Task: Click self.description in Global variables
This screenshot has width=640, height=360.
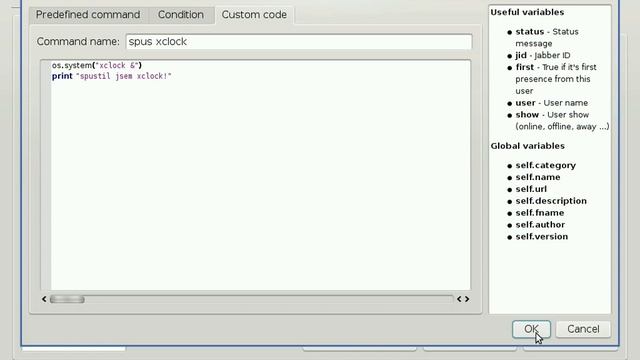Action: 551,201
